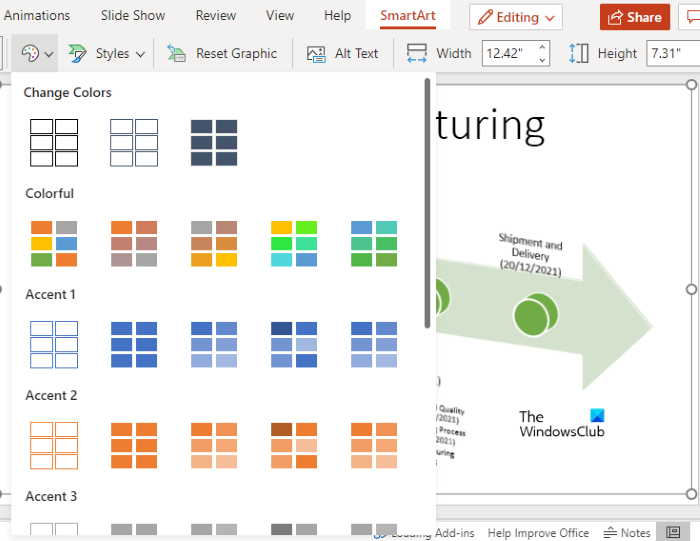Open the Change Colors palette dropdown
This screenshot has width=700, height=541.
(x=35, y=54)
